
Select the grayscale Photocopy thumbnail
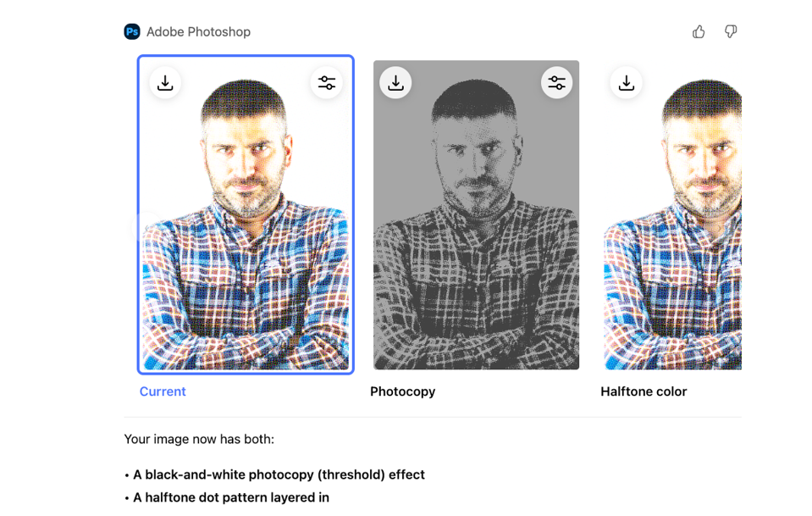(476, 271)
